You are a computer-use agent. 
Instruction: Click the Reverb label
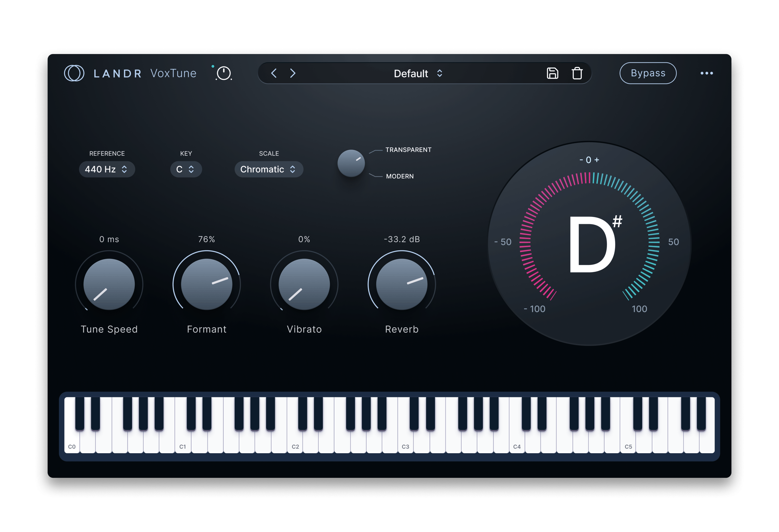(401, 329)
